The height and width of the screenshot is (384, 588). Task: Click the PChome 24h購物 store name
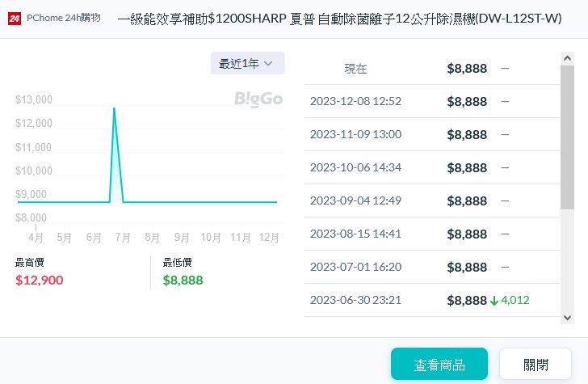point(64,17)
